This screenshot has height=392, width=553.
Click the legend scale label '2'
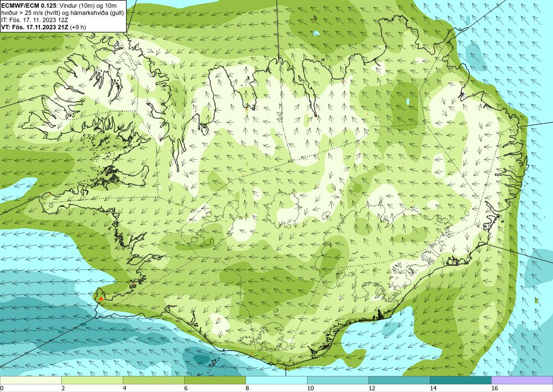click(63, 388)
